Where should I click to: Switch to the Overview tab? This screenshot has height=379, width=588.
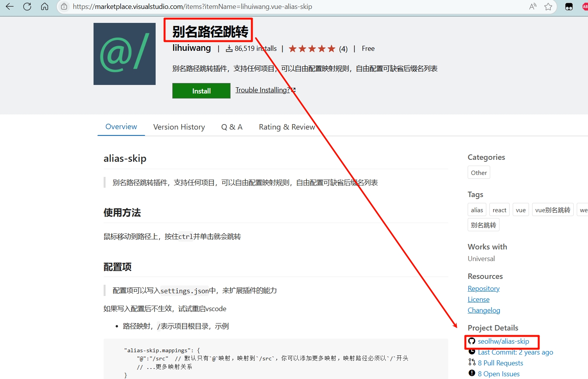tap(121, 127)
